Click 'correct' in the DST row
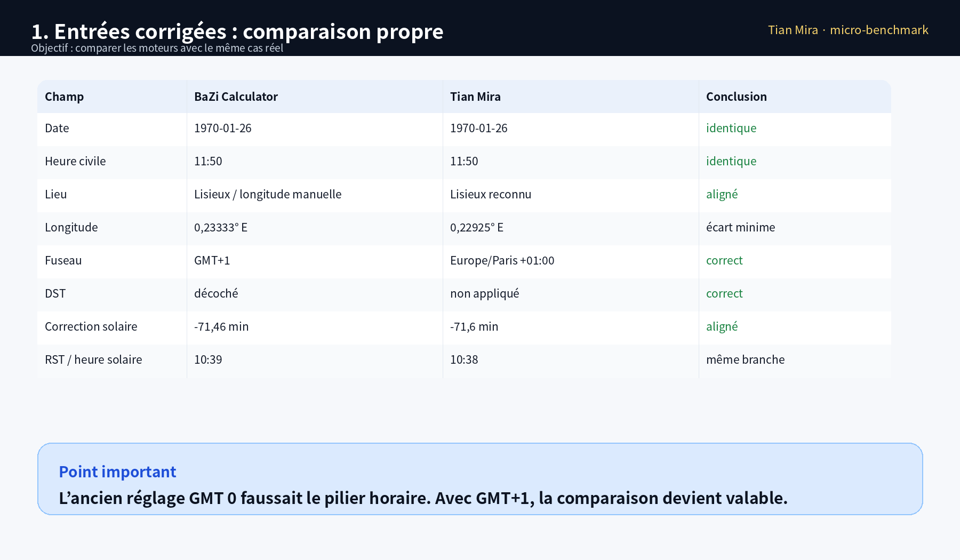960x560 pixels. [724, 293]
